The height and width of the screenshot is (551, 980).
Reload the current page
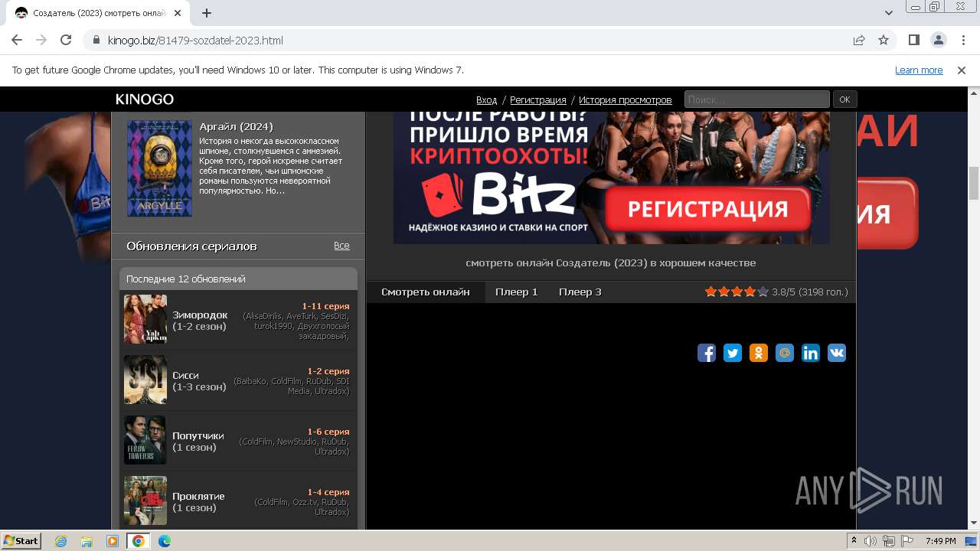click(66, 41)
